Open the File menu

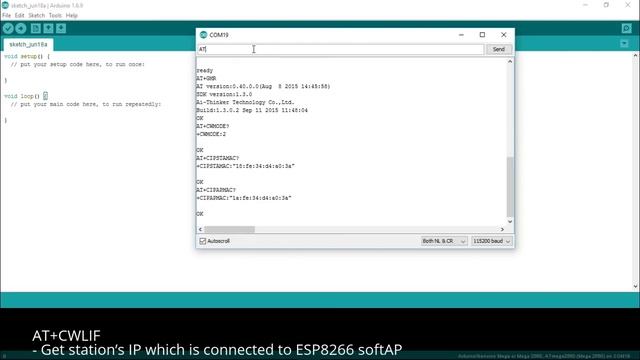(7, 16)
